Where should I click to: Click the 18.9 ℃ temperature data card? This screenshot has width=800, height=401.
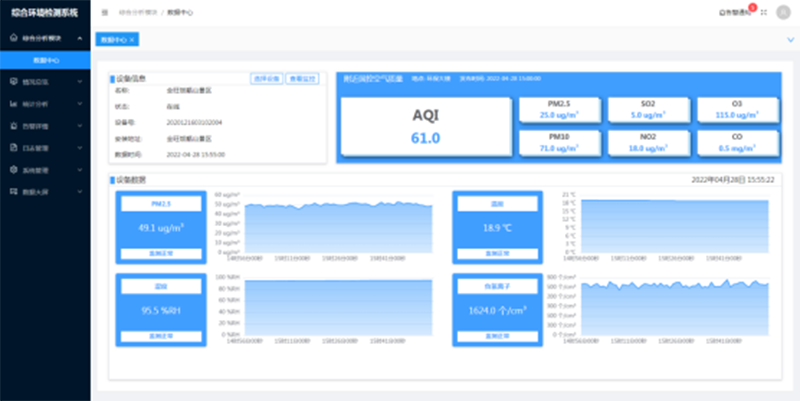coord(497,227)
